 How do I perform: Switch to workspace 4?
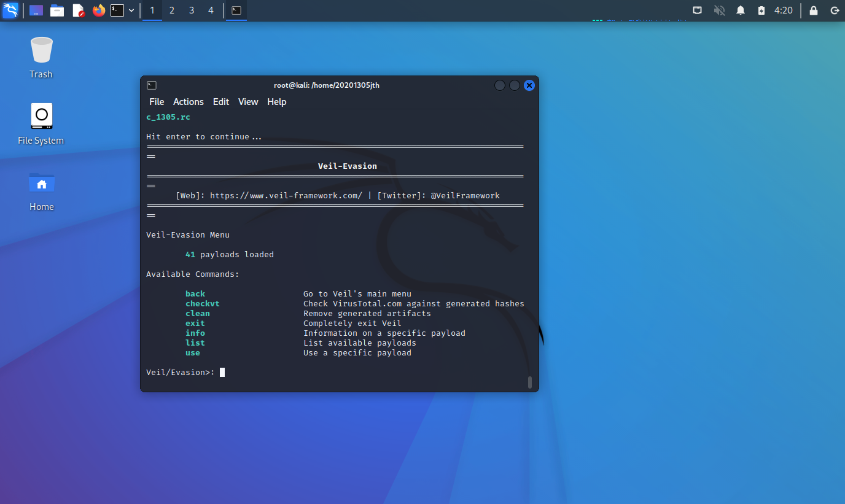point(211,10)
